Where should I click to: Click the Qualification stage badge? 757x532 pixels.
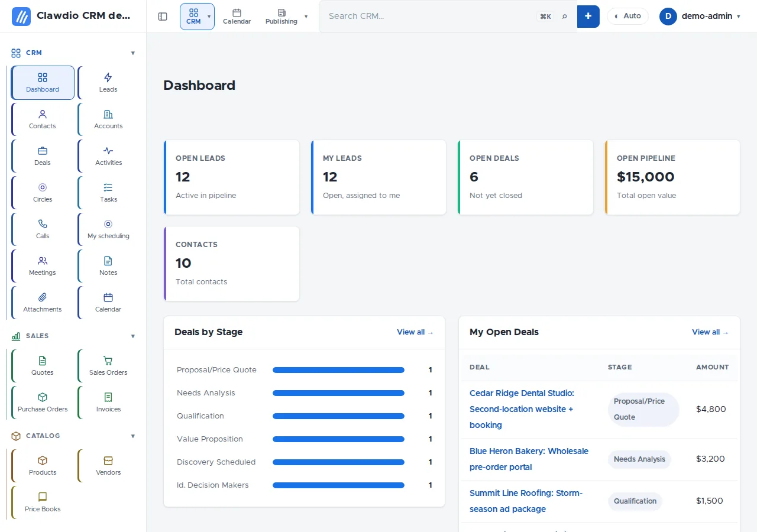[x=635, y=501]
